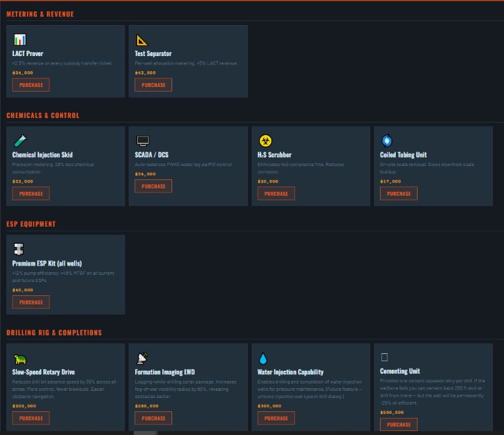
Task: Buy the Formation Imaging LWD
Action: coord(153,418)
